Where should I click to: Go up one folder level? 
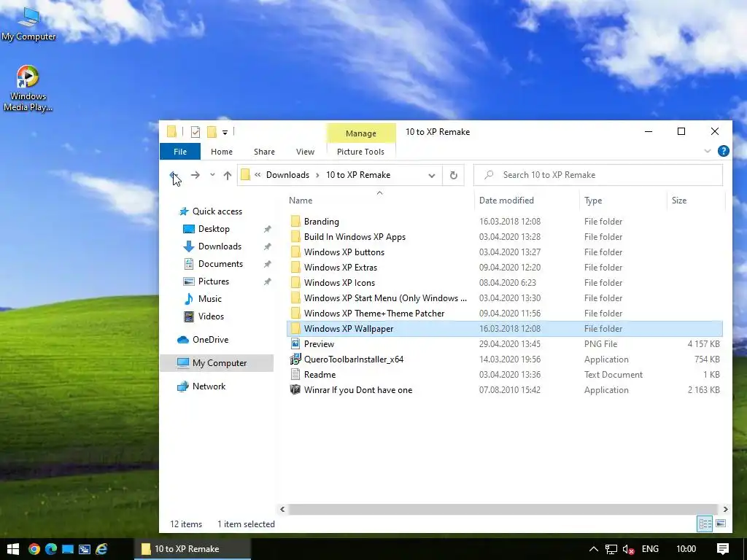click(228, 175)
